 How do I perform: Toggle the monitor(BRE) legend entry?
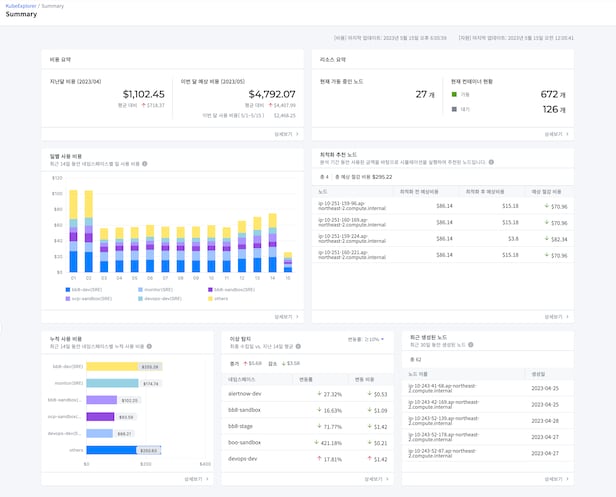tap(155, 290)
